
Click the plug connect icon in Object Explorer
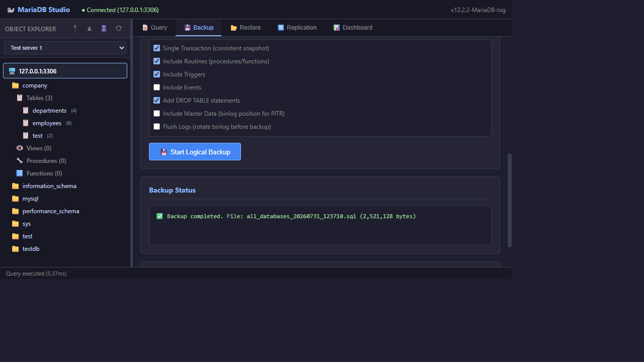tap(75, 29)
